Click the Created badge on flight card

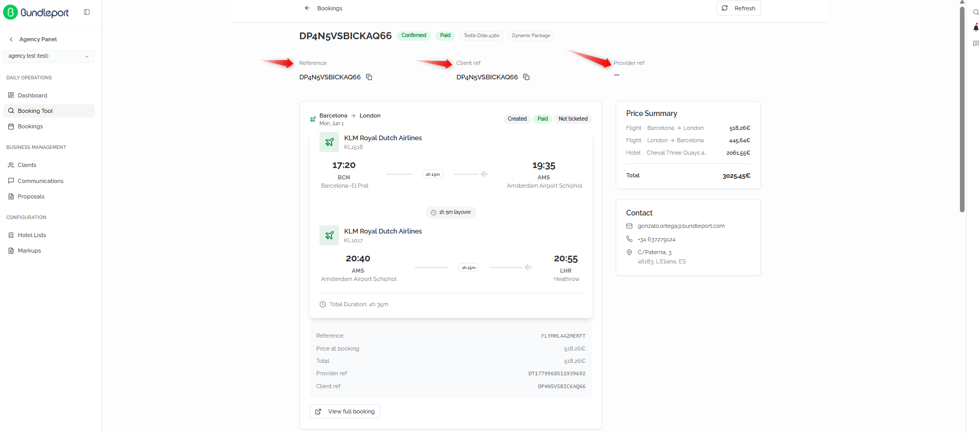click(x=517, y=119)
